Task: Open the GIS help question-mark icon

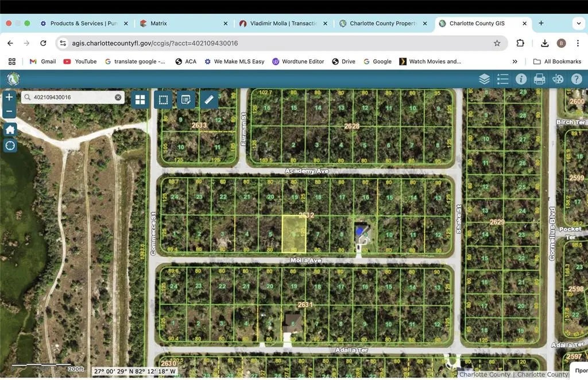Action: (x=576, y=79)
